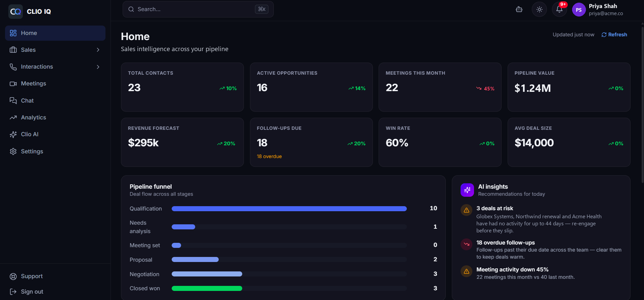The image size is (644, 300).
Task: Click the page vertical scrollbar
Action: click(x=642, y=104)
